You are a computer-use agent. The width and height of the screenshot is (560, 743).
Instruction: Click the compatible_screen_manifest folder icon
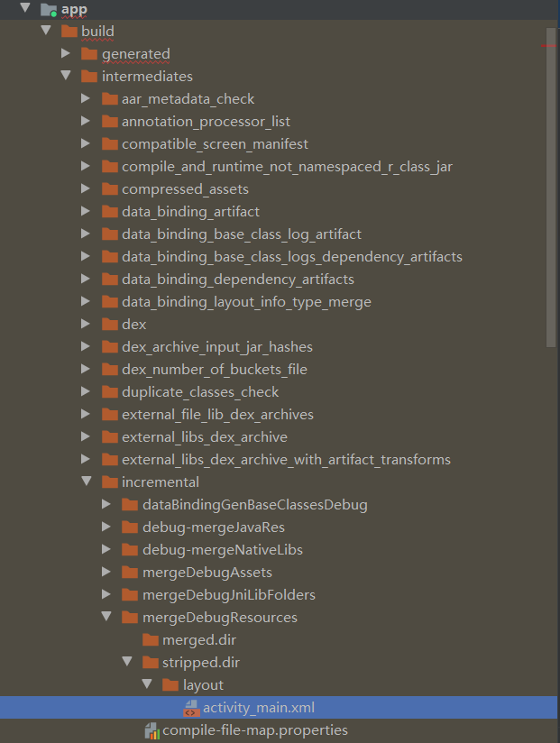click(x=110, y=144)
